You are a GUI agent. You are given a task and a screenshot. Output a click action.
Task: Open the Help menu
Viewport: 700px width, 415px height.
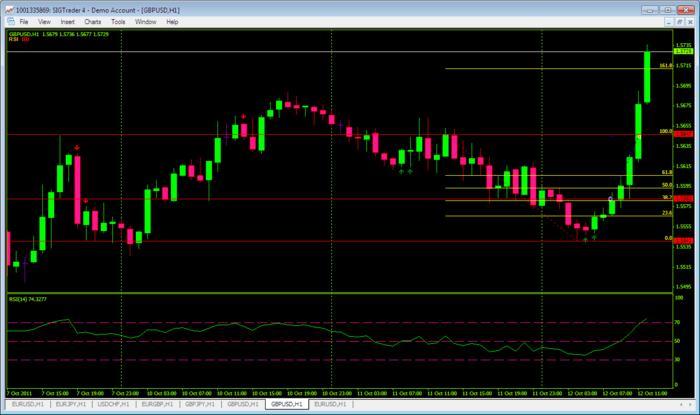(172, 21)
